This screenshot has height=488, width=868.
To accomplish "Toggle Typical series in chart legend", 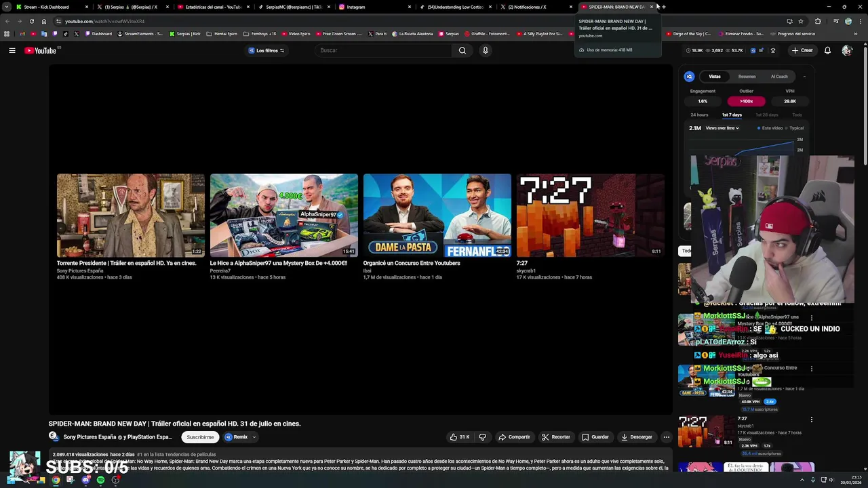I will tap(794, 128).
